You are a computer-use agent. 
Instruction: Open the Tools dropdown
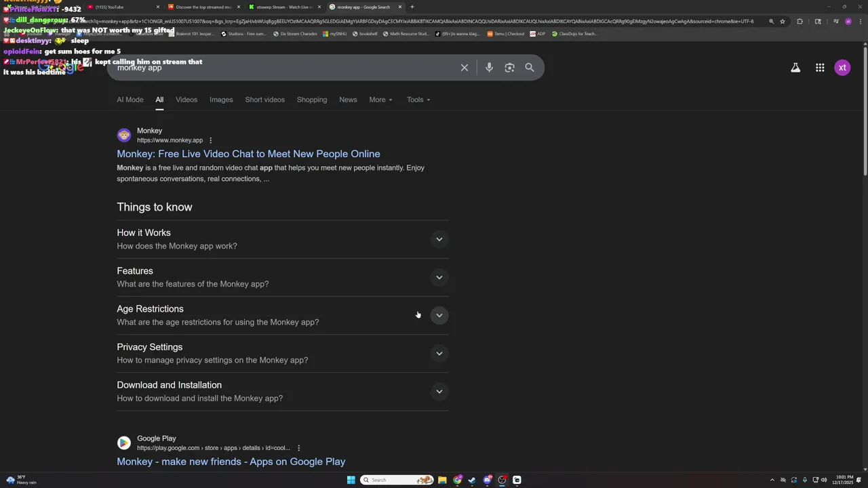click(418, 100)
